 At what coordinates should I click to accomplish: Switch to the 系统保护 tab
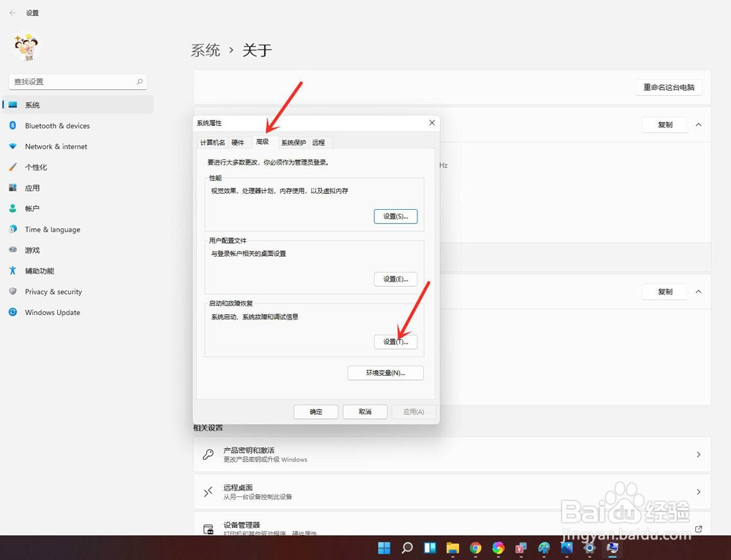click(x=292, y=143)
